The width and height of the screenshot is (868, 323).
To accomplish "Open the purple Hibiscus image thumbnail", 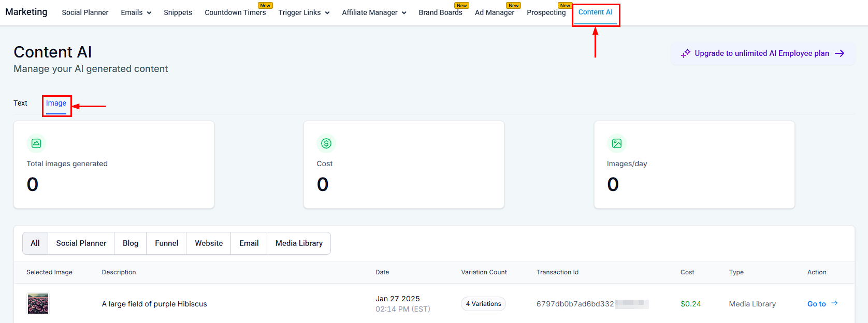I will coord(38,304).
